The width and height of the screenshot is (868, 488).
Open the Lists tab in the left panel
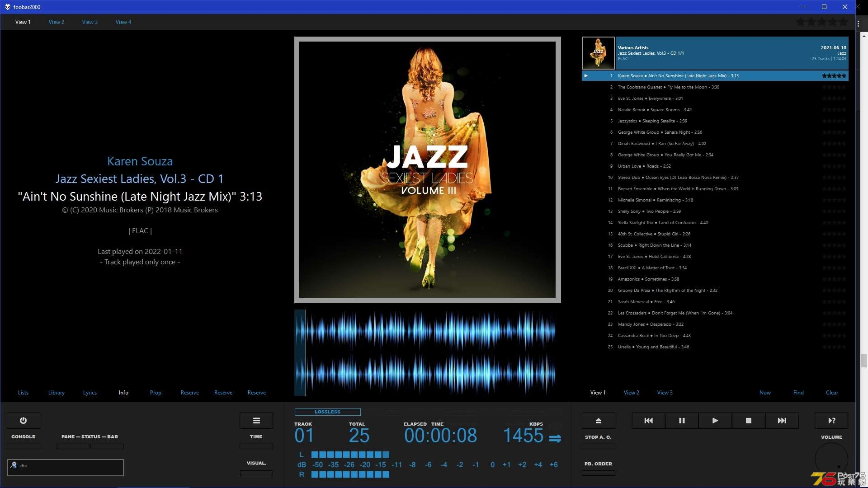pos(23,392)
